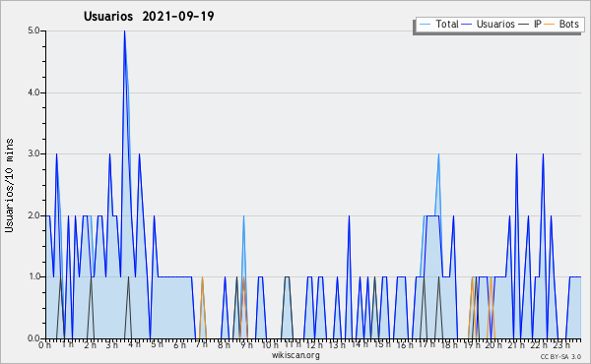Click the 'wikiscan.org' label below the axis
The width and height of the screenshot is (591, 364).
tap(295, 355)
